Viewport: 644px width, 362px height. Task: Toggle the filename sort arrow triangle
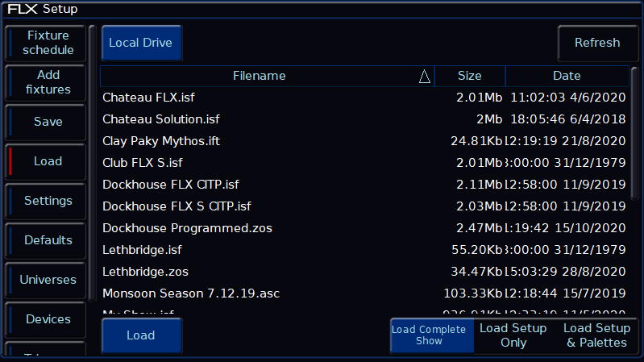[424, 77]
